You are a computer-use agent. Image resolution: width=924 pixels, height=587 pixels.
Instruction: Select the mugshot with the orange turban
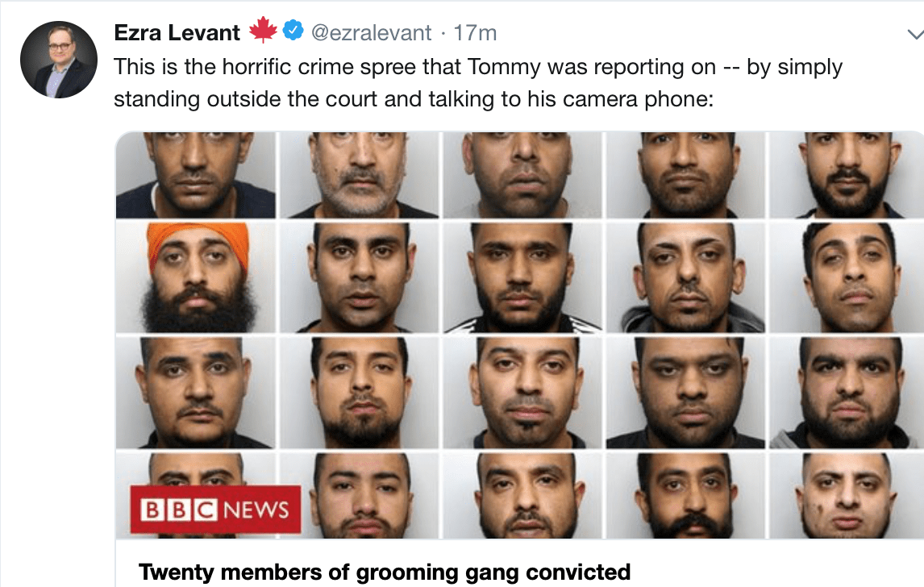coord(196,277)
